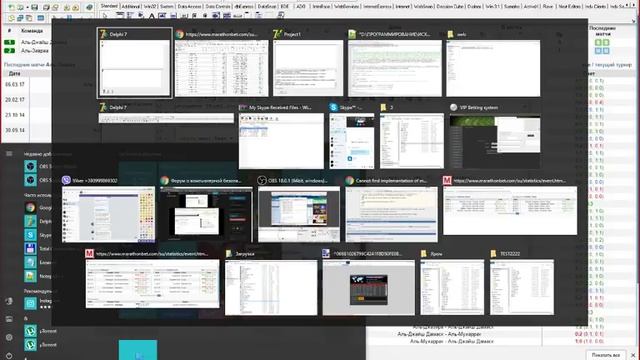Image resolution: width=640 pixels, height=360 pixels.
Task: Open Settings gear in the Start menu rail
Action: pos(9,338)
